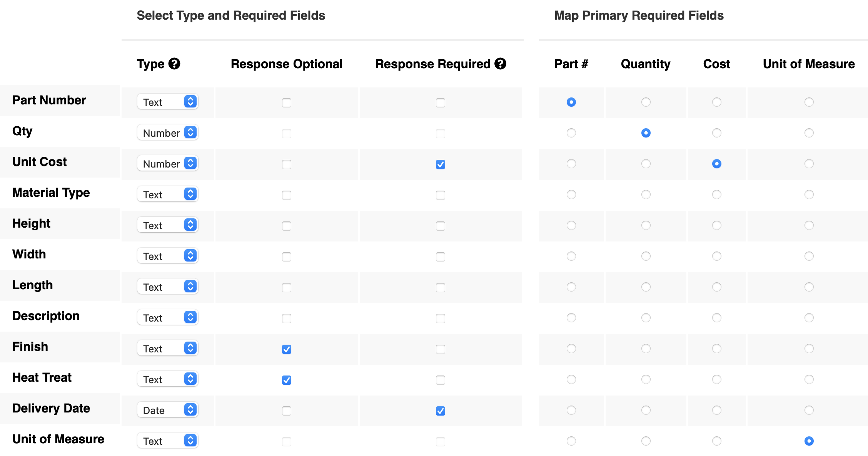The height and width of the screenshot is (456, 868).
Task: Disable Response Optional for Heat Treat
Action: point(287,380)
